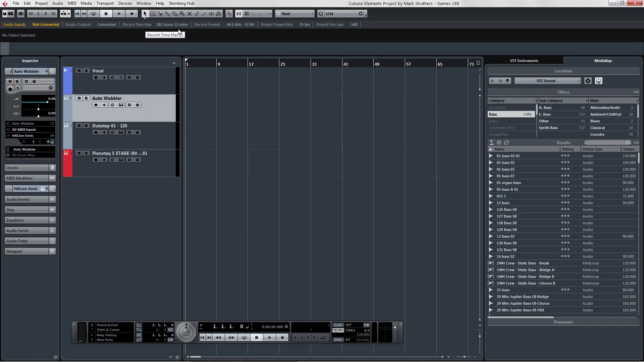The height and width of the screenshot is (362, 644).
Task: Select the Draw pencil tool
Action: click(x=197, y=14)
